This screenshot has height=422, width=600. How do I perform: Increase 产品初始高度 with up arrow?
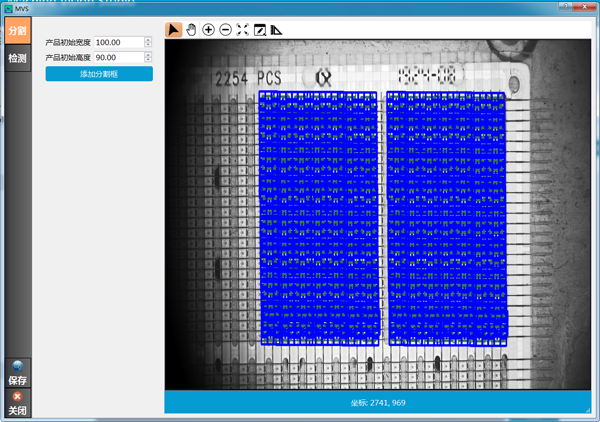point(148,55)
